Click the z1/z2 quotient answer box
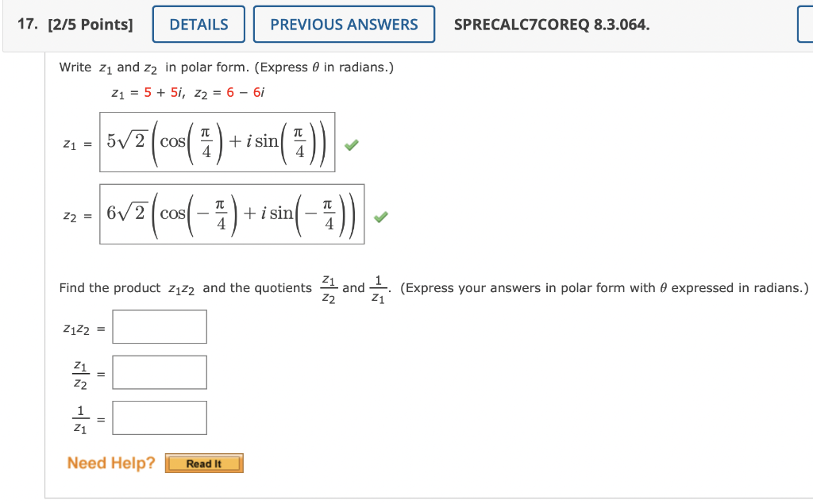The height and width of the screenshot is (504, 813). [159, 371]
